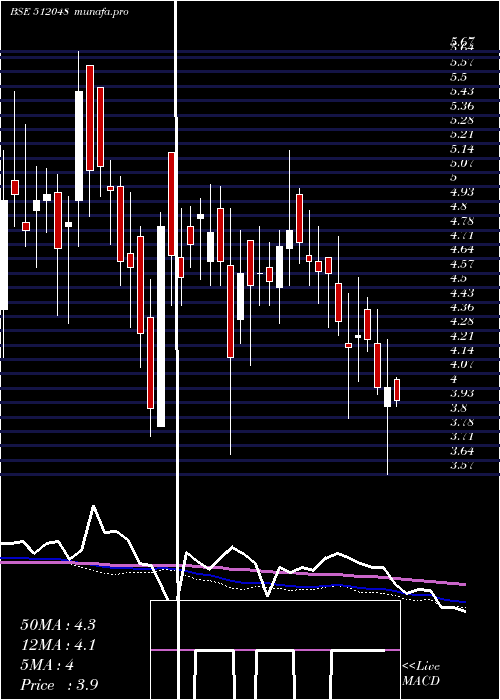Click the 3.64 price axis label

462,450
